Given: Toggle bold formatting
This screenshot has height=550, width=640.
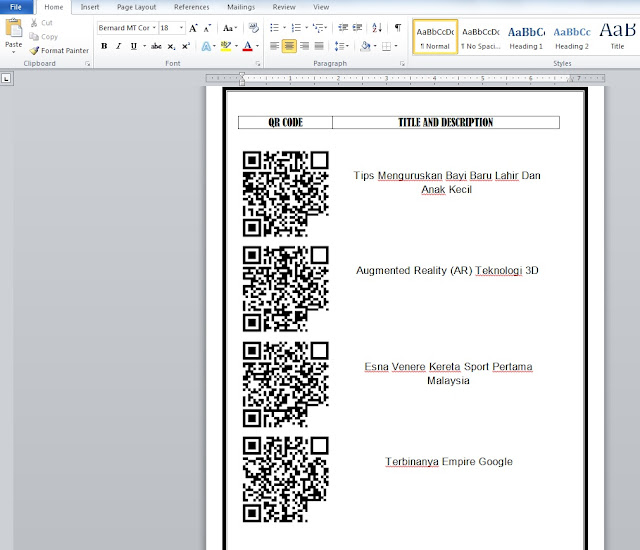Looking at the screenshot, I should point(104,46).
